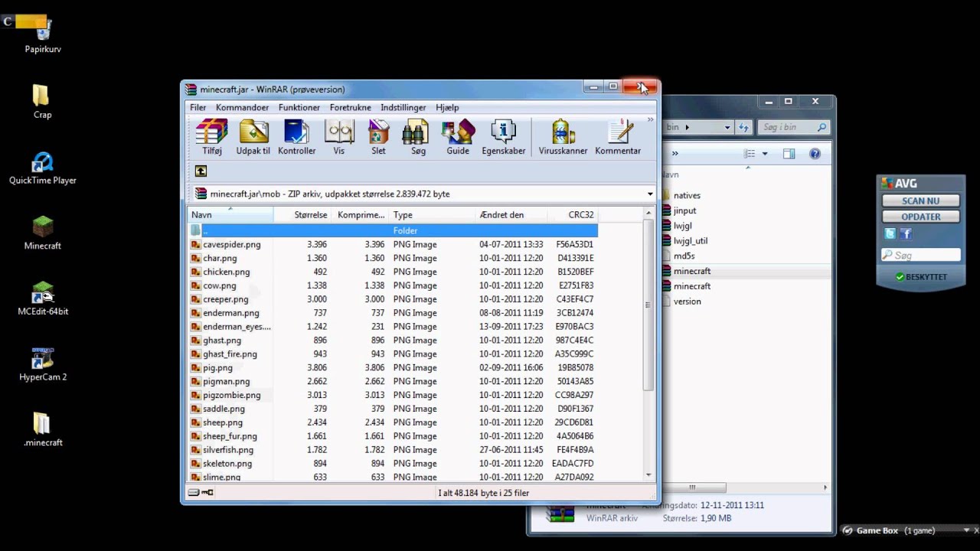
Task: Open the Papirkurv desktop icon
Action: 43,36
